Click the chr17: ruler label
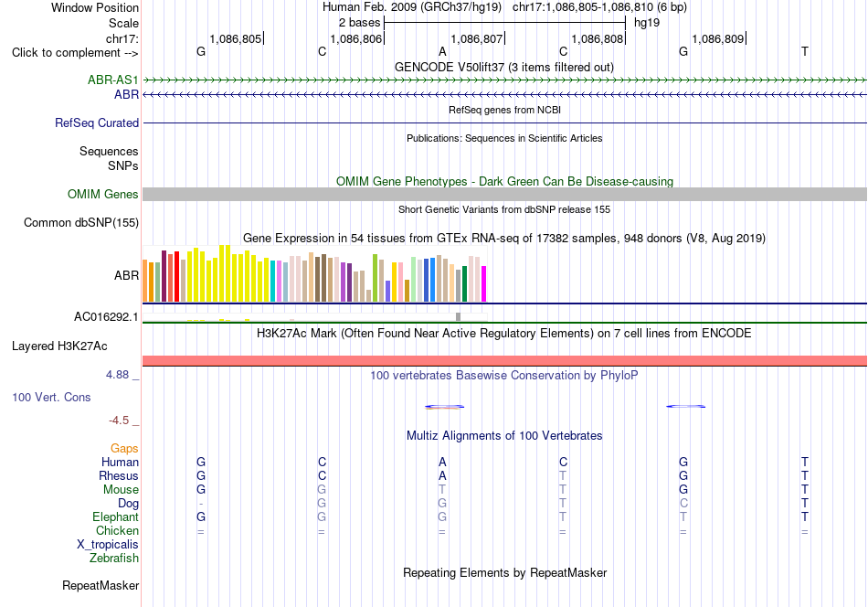 click(122, 38)
